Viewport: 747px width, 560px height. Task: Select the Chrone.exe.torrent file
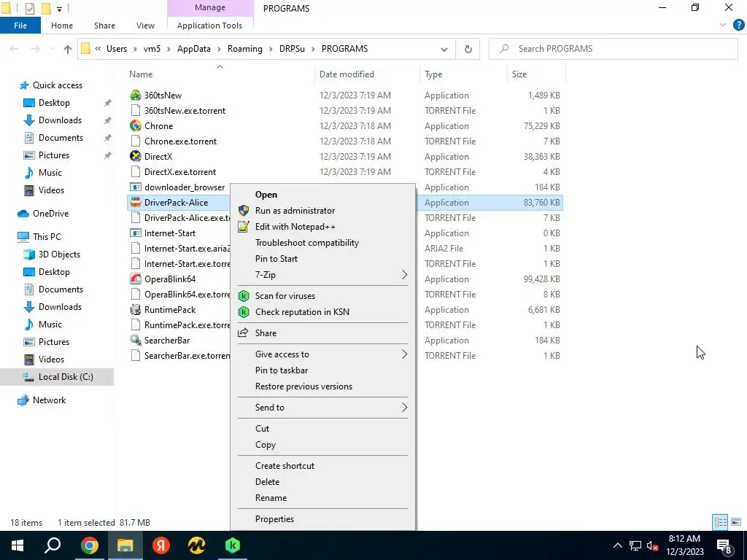(181, 141)
